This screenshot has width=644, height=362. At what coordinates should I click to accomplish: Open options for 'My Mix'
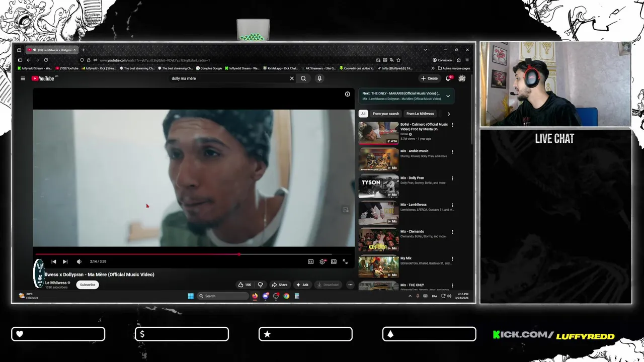click(x=452, y=258)
